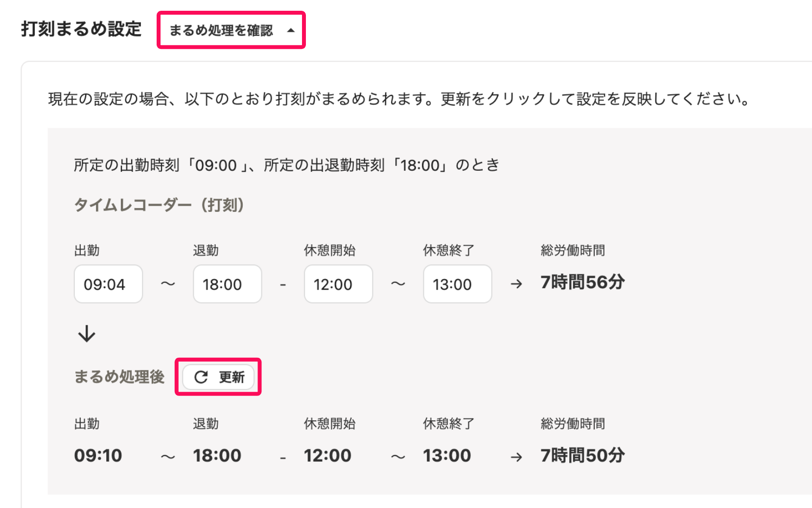Viewport: 812px width, 508px height.
Task: Click the rounded 出勤 time 09:10
Action: (98, 456)
